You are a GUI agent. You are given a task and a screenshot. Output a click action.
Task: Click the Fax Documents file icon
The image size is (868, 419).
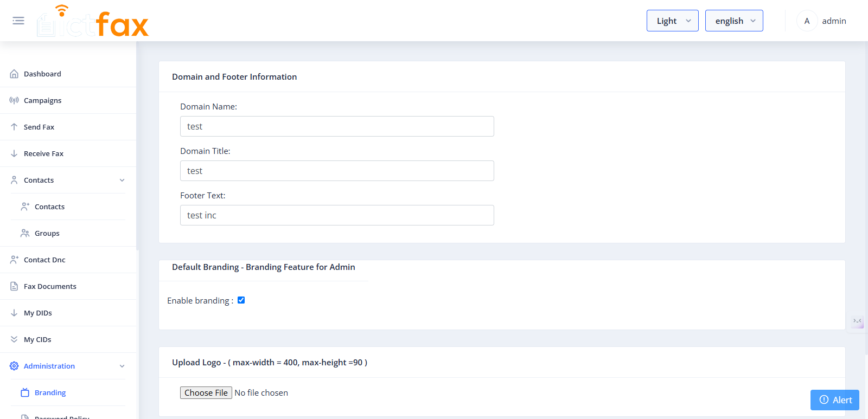click(14, 286)
